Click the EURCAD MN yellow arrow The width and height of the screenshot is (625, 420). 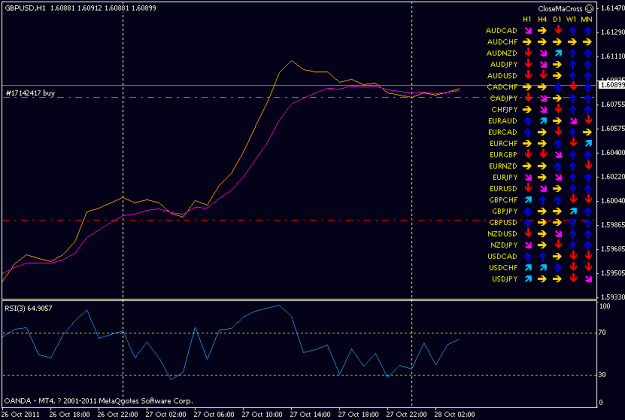587,132
